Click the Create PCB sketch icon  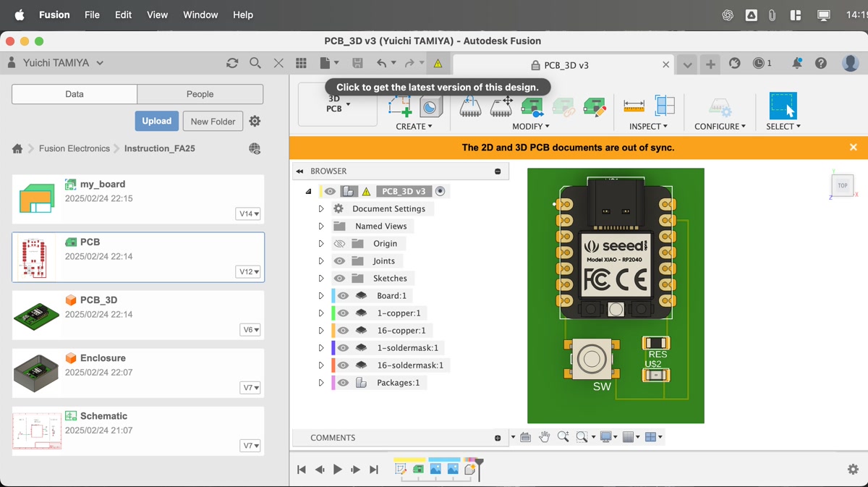(x=400, y=106)
